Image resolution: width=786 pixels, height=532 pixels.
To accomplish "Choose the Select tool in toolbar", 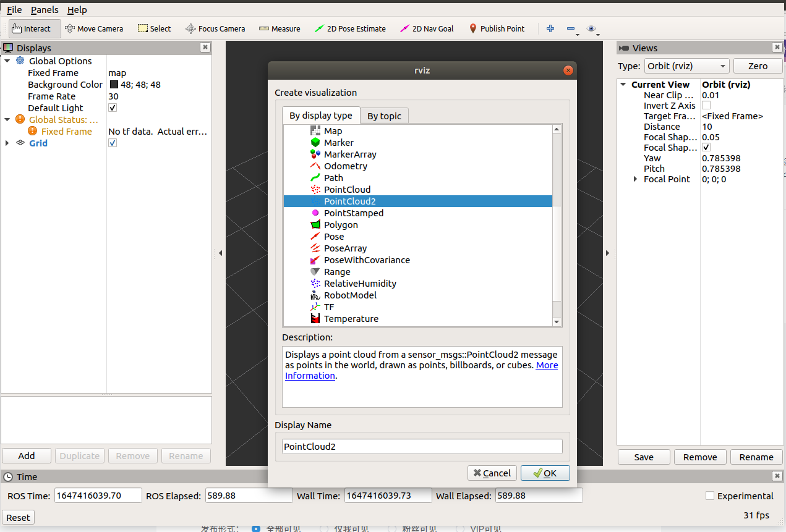I will coord(154,28).
